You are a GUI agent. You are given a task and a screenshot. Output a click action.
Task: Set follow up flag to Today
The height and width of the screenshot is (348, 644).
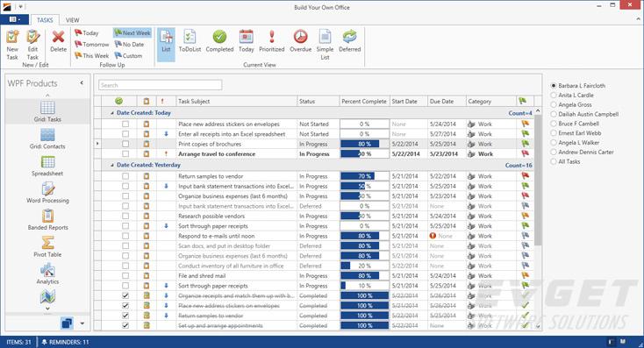87,32
